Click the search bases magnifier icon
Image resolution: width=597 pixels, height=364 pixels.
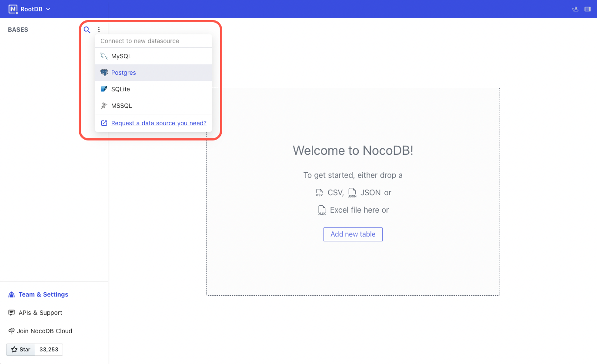tap(87, 30)
